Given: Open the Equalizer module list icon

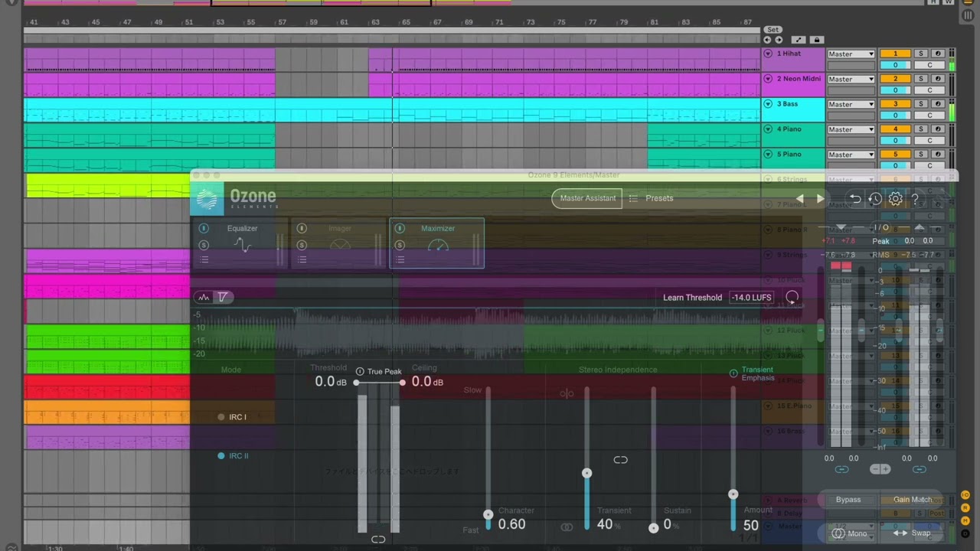Looking at the screenshot, I should 204,260.
